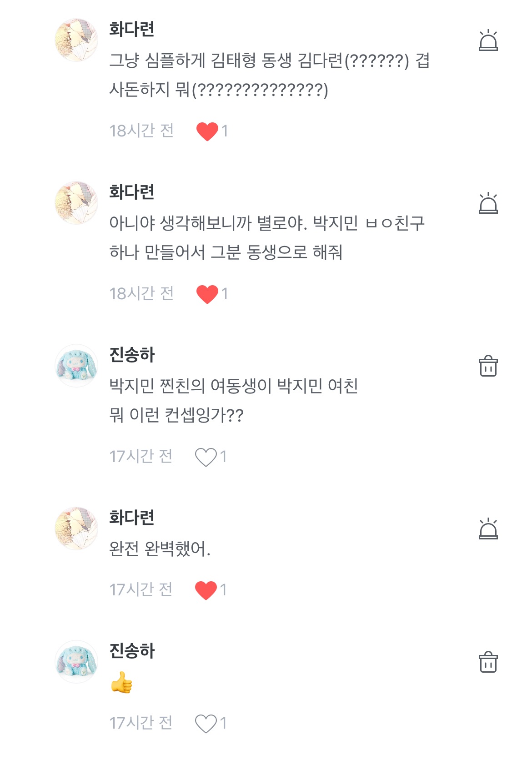
Task: Tap username 화다련 above '완전 완벽했어.'
Action: tap(132, 518)
